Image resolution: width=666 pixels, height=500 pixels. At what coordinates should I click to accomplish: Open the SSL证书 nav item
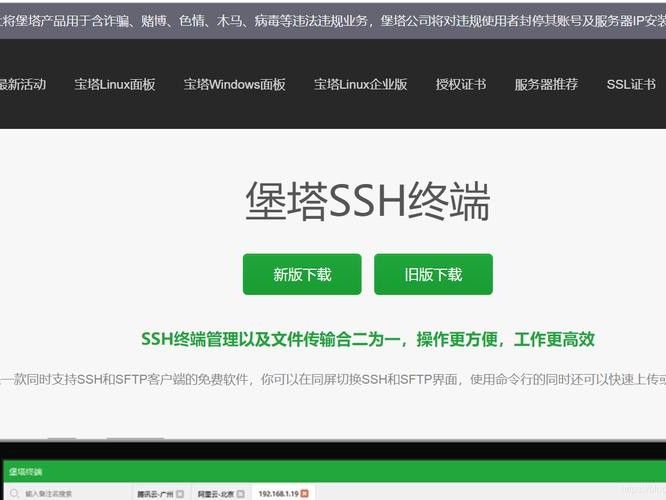click(631, 85)
